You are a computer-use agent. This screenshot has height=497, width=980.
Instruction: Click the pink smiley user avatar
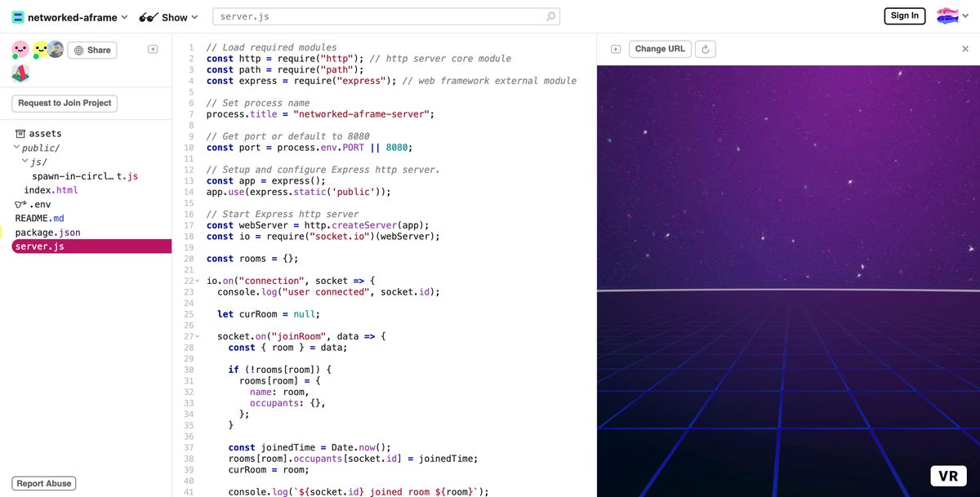20,50
